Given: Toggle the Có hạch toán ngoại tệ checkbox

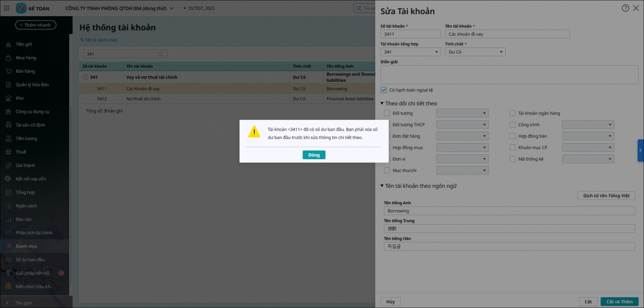Looking at the screenshot, I should click(x=384, y=90).
